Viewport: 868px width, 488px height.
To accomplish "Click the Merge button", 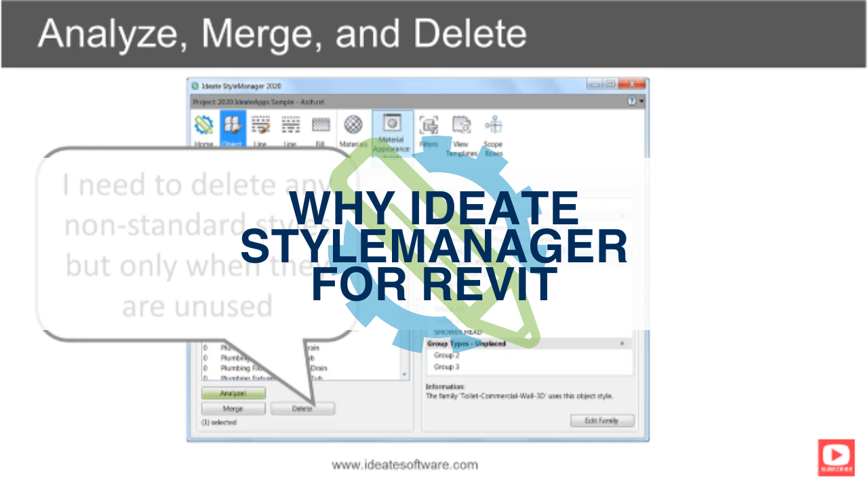I will 233,409.
